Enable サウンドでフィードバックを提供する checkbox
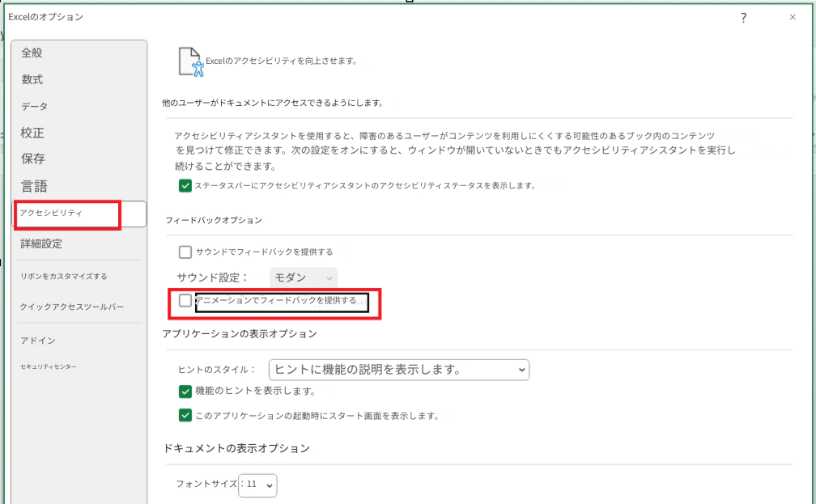816x504 pixels. click(x=185, y=252)
